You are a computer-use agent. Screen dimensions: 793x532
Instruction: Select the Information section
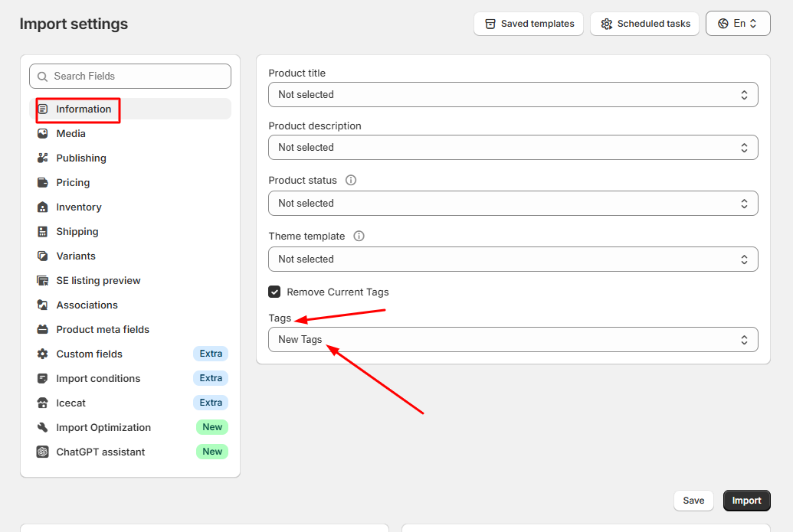pos(130,109)
